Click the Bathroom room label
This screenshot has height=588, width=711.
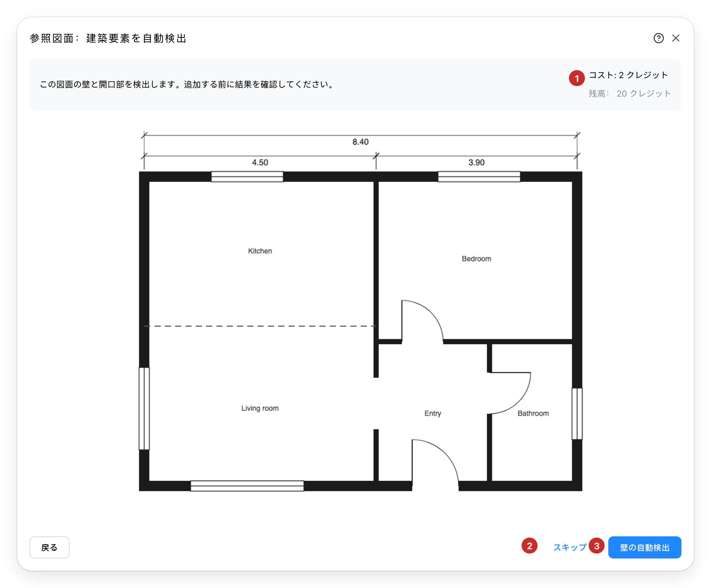click(533, 413)
